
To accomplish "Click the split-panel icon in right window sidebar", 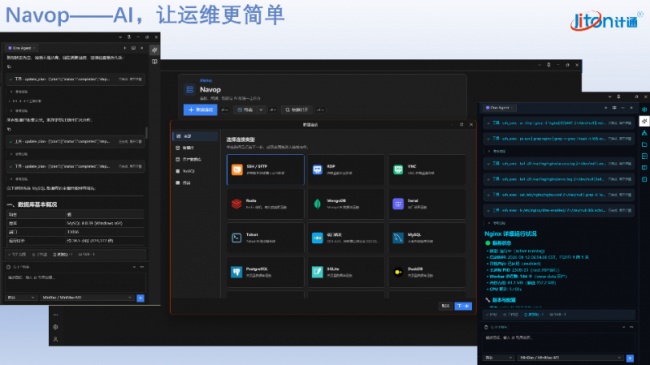I will (x=644, y=168).
